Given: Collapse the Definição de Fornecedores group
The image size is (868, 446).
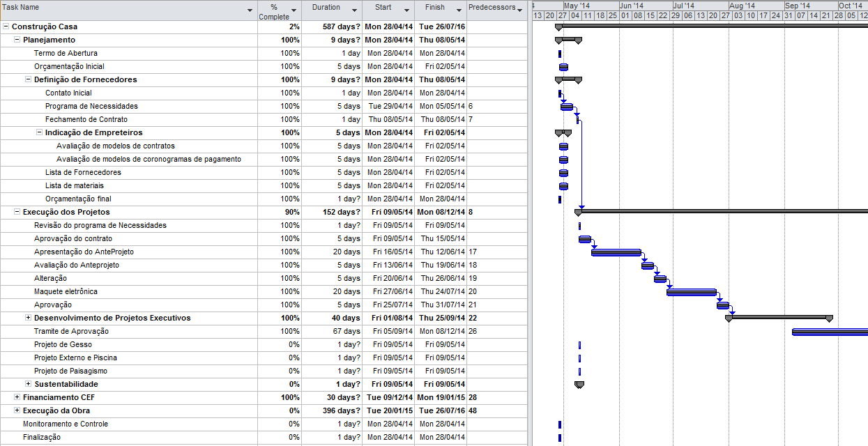Looking at the screenshot, I should coord(29,79).
